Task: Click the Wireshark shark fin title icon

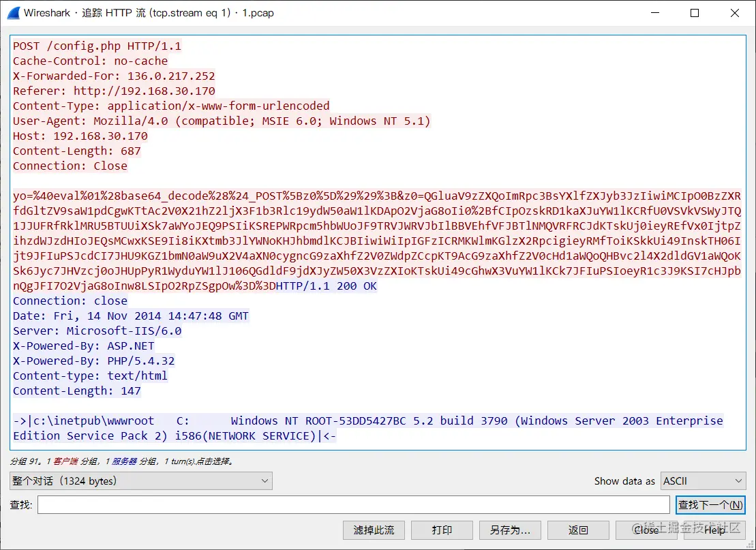Action: [x=14, y=13]
